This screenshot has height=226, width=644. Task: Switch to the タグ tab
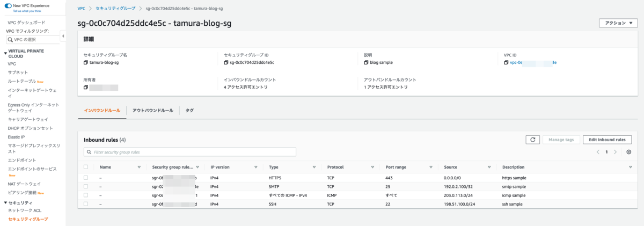[x=189, y=110]
